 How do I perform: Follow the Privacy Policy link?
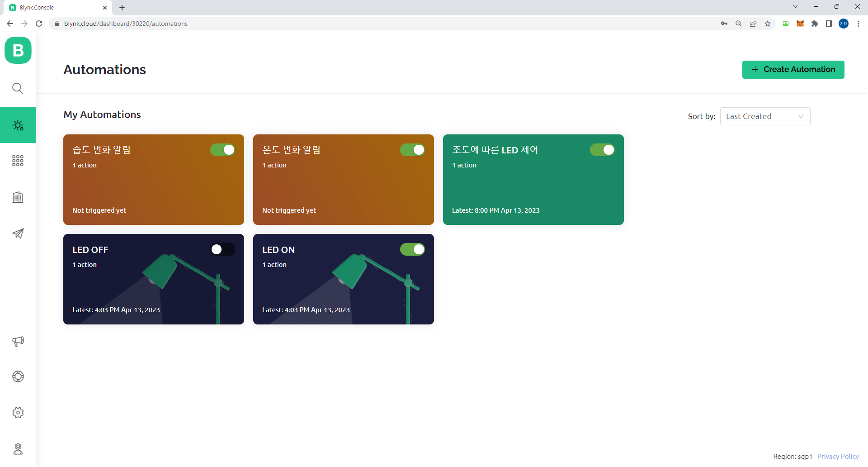click(x=838, y=456)
